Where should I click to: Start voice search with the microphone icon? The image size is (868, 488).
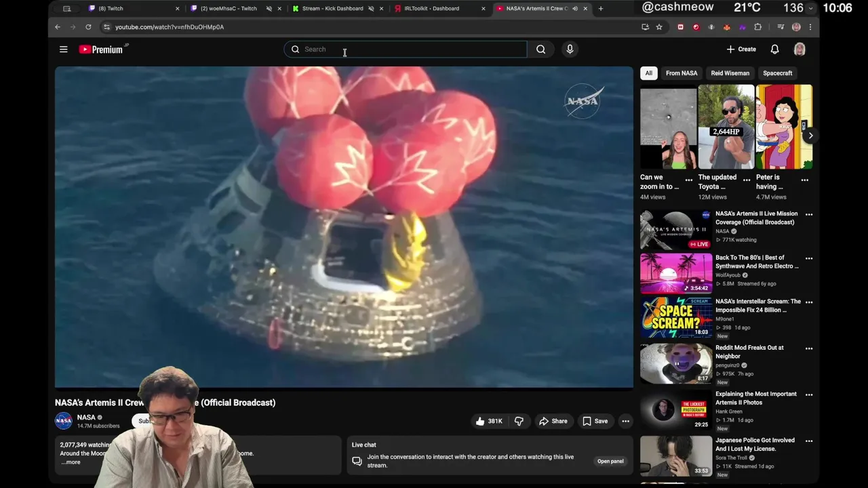coord(570,49)
